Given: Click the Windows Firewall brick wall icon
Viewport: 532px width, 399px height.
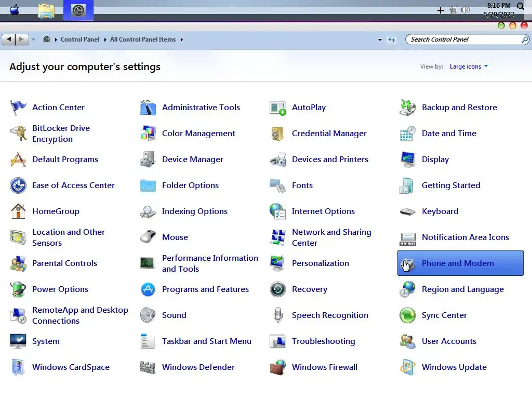Looking at the screenshot, I should (278, 367).
